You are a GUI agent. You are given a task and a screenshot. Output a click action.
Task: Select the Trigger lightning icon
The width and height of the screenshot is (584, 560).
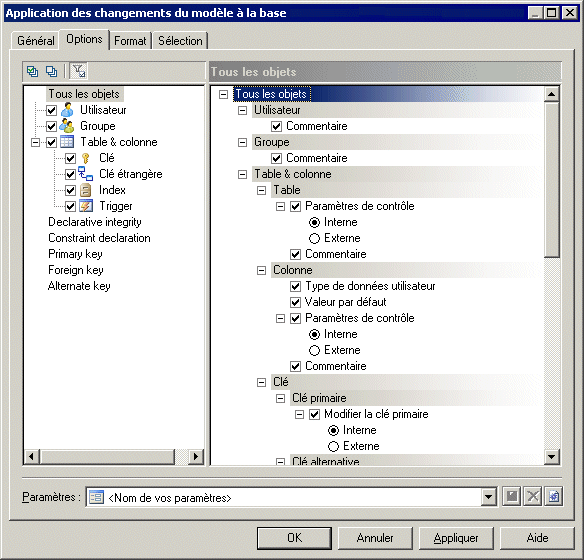coord(86,206)
